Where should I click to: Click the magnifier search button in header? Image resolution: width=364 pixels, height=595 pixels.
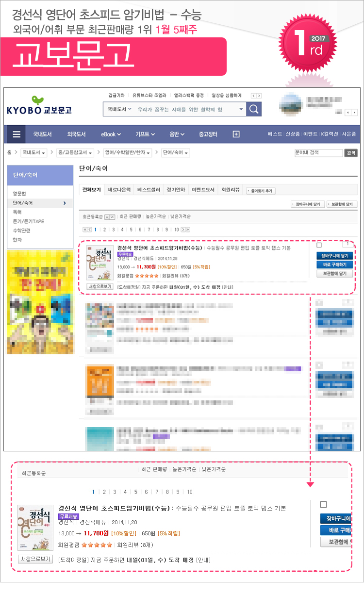click(x=254, y=109)
